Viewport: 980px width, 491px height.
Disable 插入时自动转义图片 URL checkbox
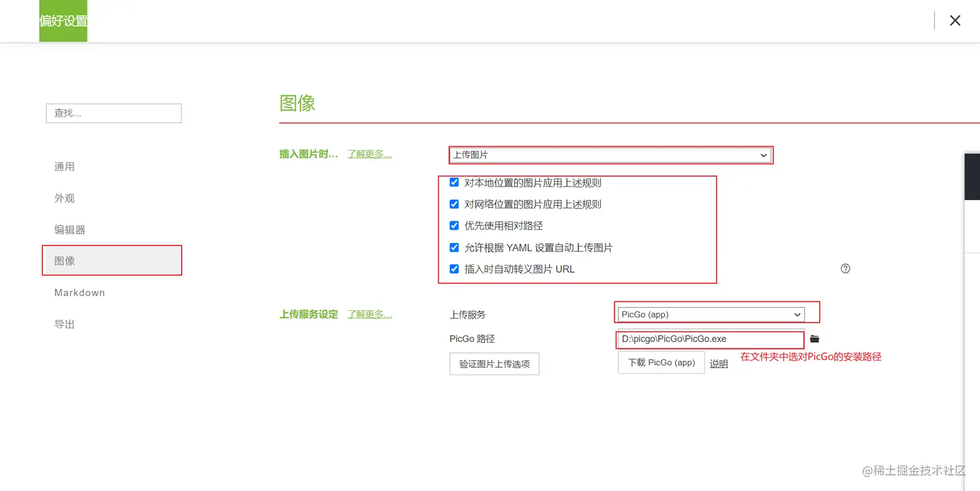click(454, 269)
